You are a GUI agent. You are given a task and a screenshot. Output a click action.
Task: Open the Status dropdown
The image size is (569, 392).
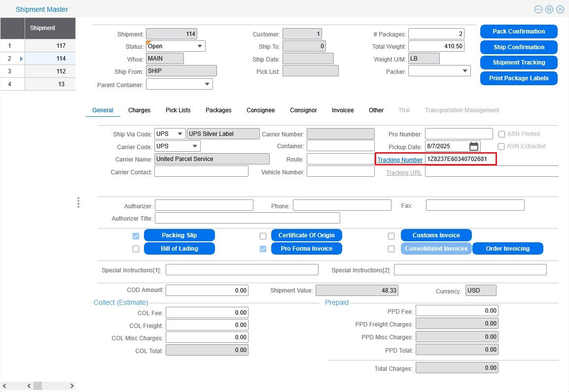[x=200, y=46]
